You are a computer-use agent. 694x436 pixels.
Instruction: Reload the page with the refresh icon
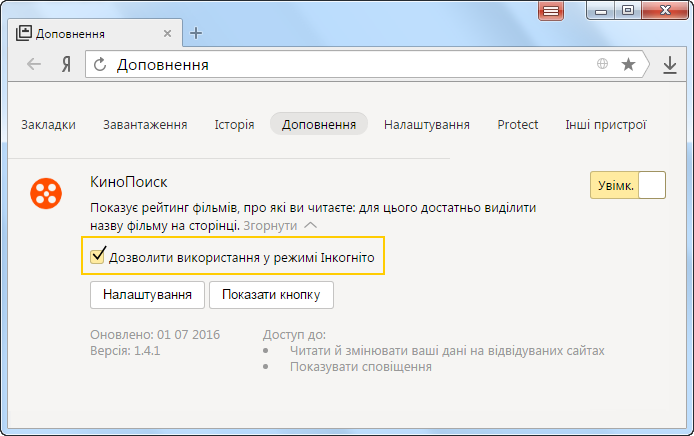point(100,65)
